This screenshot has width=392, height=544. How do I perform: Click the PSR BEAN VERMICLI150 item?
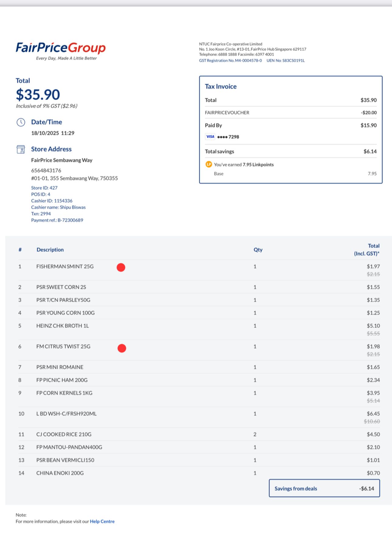click(65, 460)
